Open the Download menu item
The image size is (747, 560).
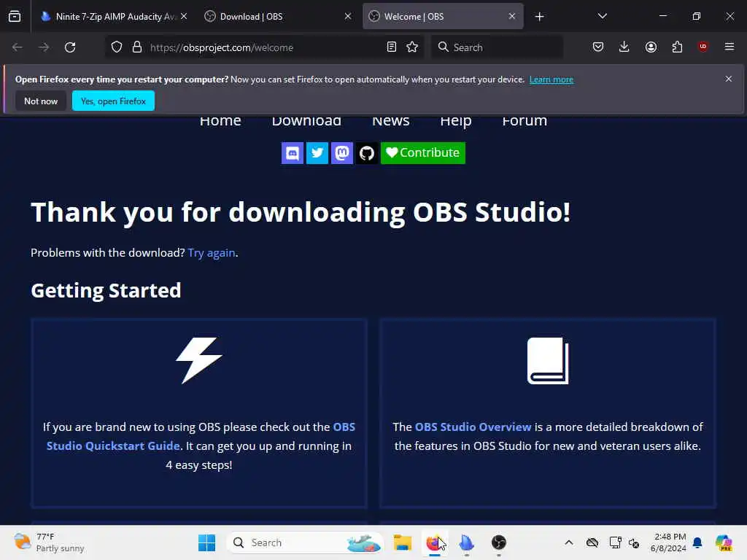(x=306, y=120)
